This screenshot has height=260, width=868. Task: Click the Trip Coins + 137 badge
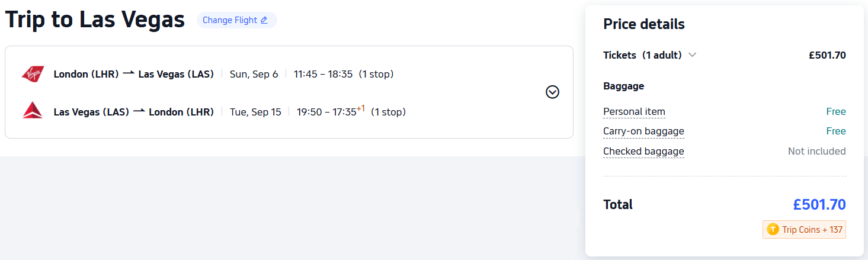pos(804,230)
